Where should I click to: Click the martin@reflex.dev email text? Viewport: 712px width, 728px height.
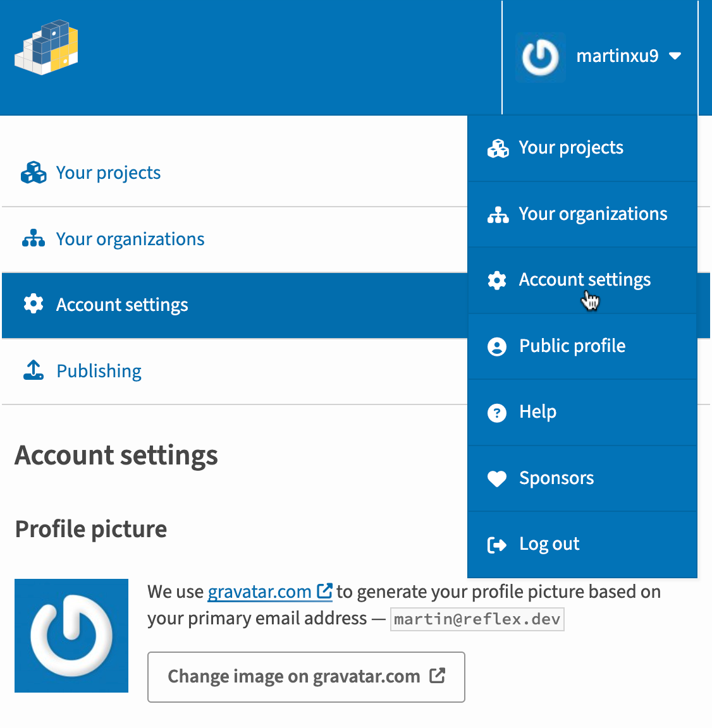(477, 619)
